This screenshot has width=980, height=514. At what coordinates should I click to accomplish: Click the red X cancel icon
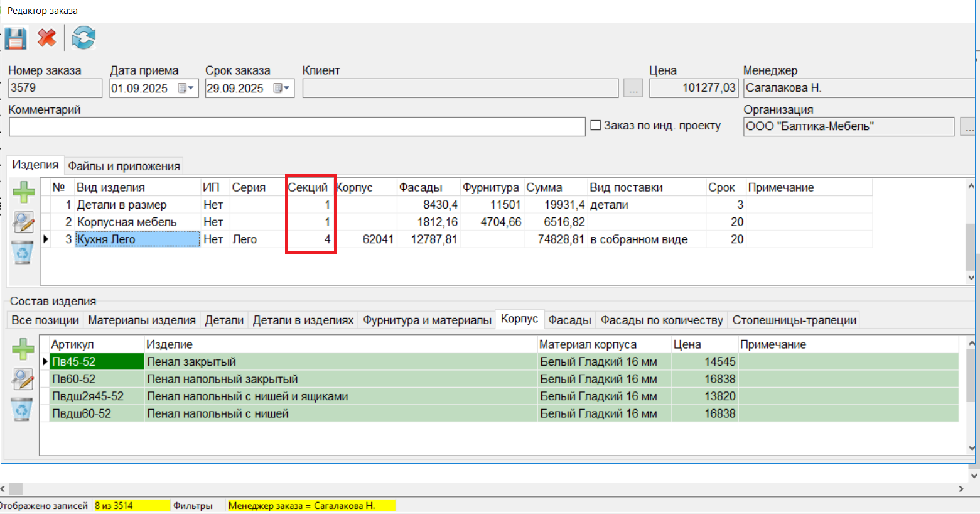(47, 38)
